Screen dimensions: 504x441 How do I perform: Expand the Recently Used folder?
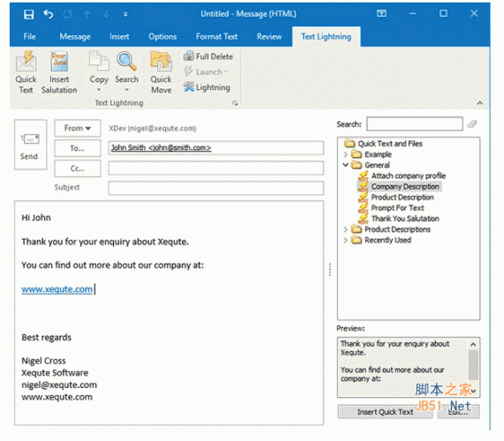click(345, 240)
